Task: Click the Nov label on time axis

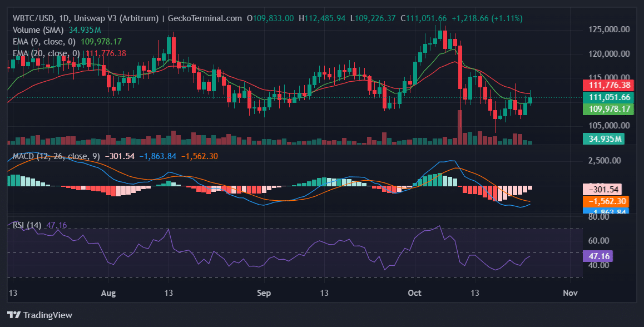Action: [568, 293]
